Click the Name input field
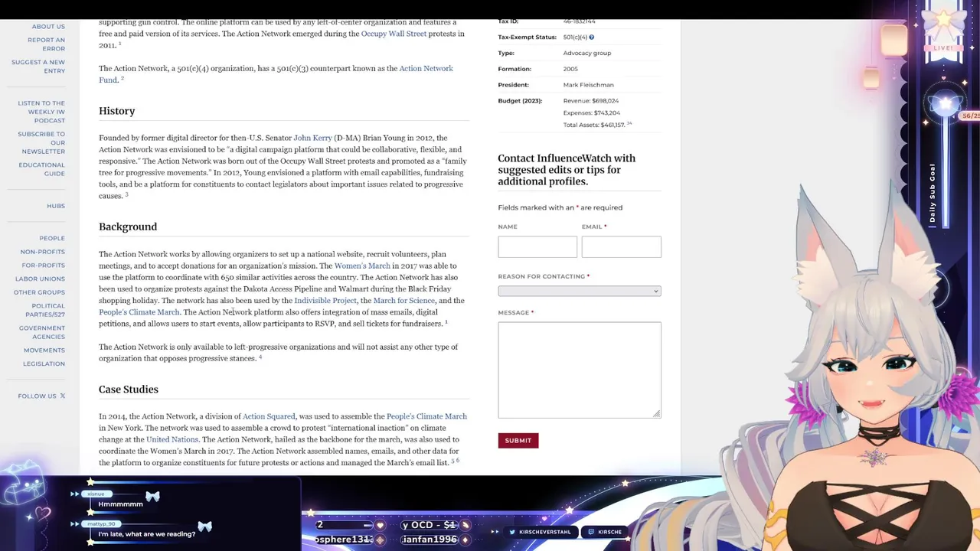The width and height of the screenshot is (980, 551). tap(537, 246)
